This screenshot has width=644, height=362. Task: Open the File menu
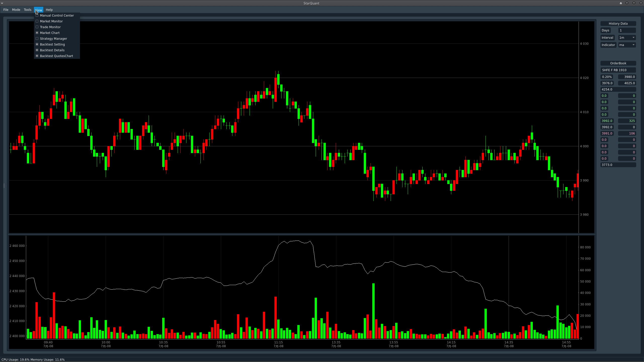pyautogui.click(x=6, y=10)
